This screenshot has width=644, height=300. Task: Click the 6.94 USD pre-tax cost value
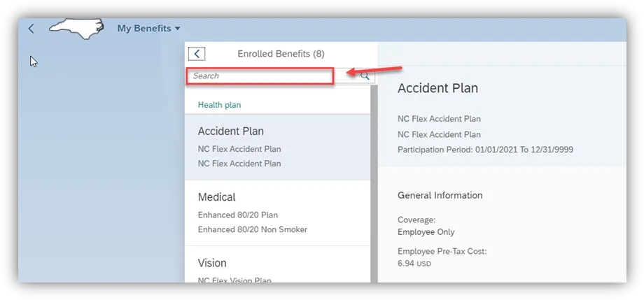coord(414,264)
